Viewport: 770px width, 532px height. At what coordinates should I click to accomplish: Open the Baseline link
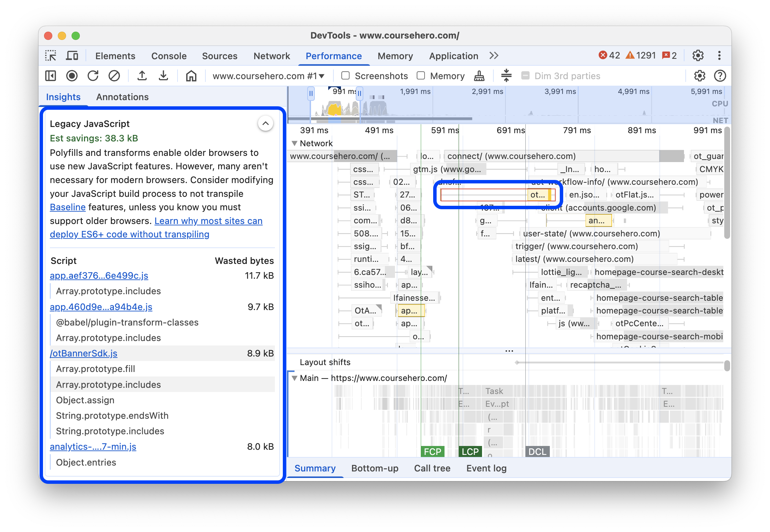coord(67,207)
